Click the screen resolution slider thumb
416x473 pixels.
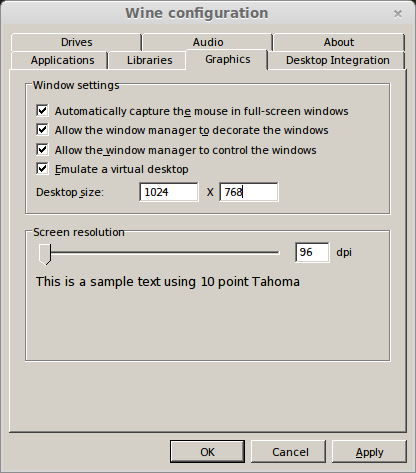45,254
